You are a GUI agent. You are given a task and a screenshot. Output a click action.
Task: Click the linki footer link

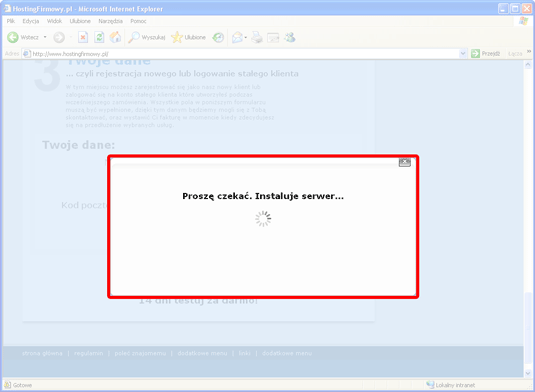[245, 353]
